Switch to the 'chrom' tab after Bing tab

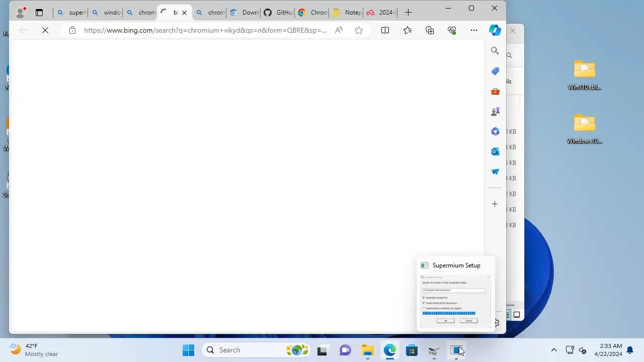point(209,13)
